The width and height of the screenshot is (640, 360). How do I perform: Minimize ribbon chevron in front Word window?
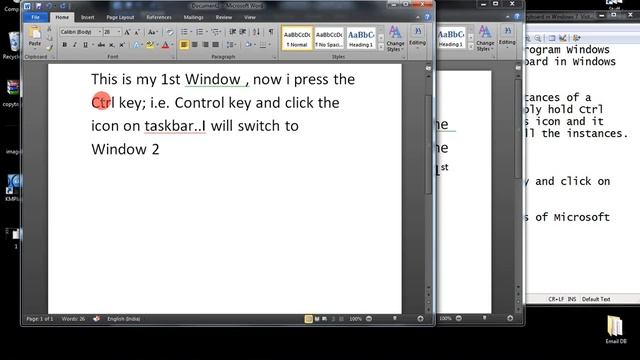coord(418,17)
